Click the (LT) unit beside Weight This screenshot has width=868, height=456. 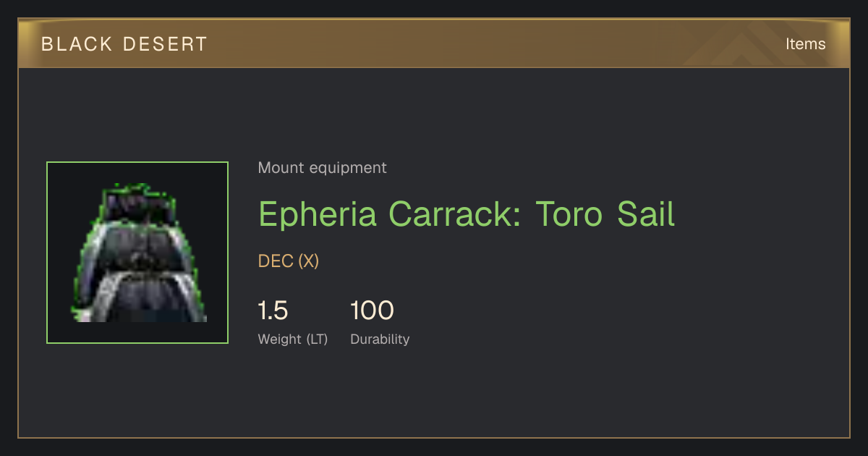[x=317, y=339]
